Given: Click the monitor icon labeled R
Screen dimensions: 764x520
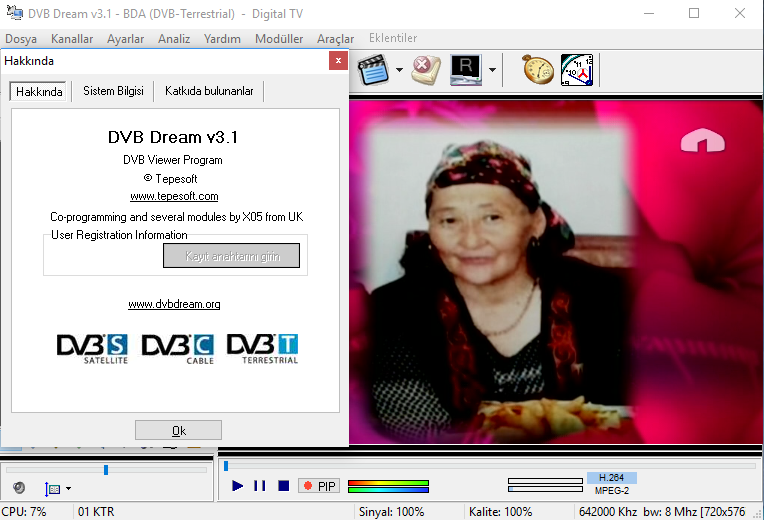Looking at the screenshot, I should (466, 70).
